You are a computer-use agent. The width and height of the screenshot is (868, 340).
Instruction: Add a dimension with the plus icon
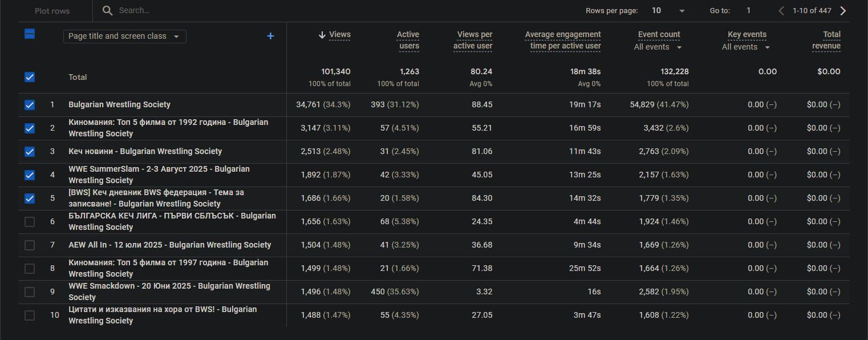click(270, 36)
